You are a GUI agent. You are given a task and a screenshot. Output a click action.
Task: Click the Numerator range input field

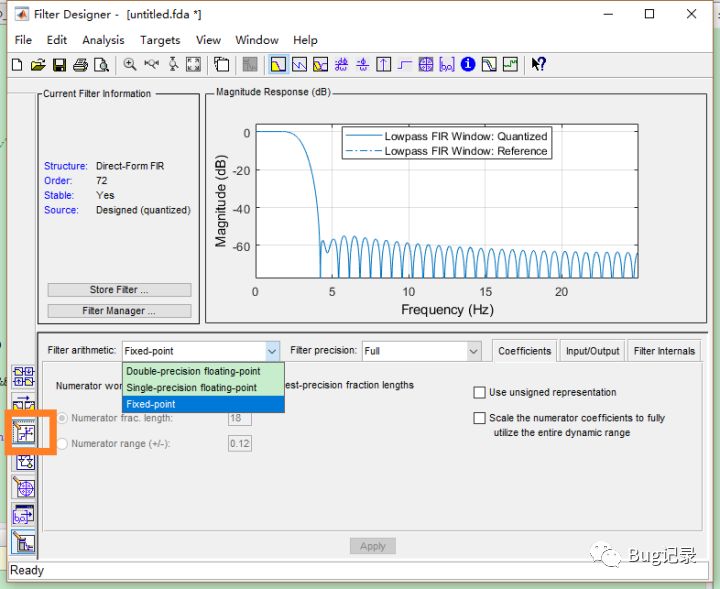tap(240, 444)
